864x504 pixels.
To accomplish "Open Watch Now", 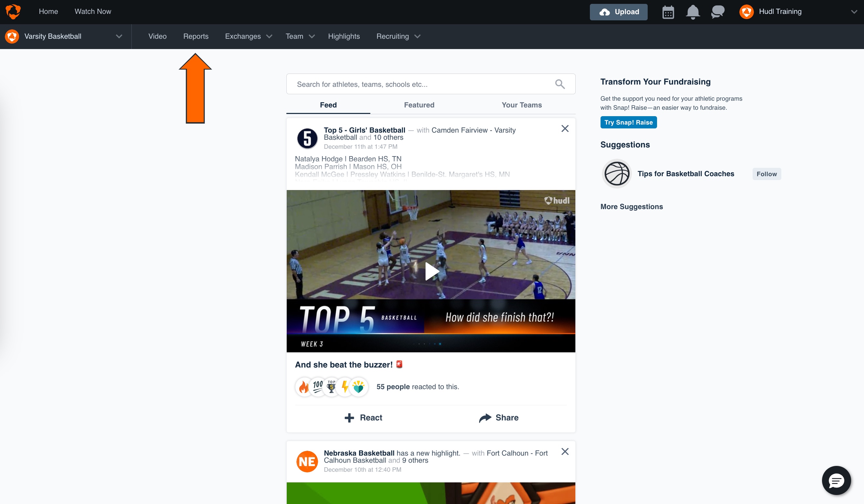I will (93, 11).
